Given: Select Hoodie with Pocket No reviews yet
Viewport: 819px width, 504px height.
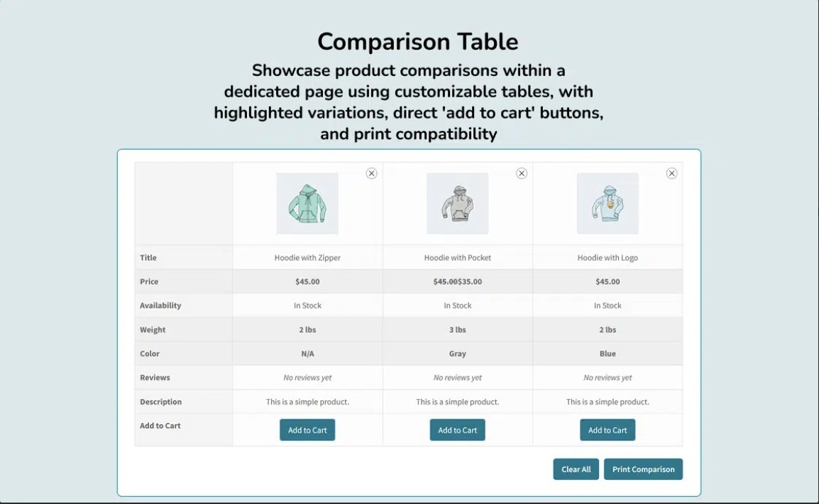Looking at the screenshot, I should click(458, 378).
